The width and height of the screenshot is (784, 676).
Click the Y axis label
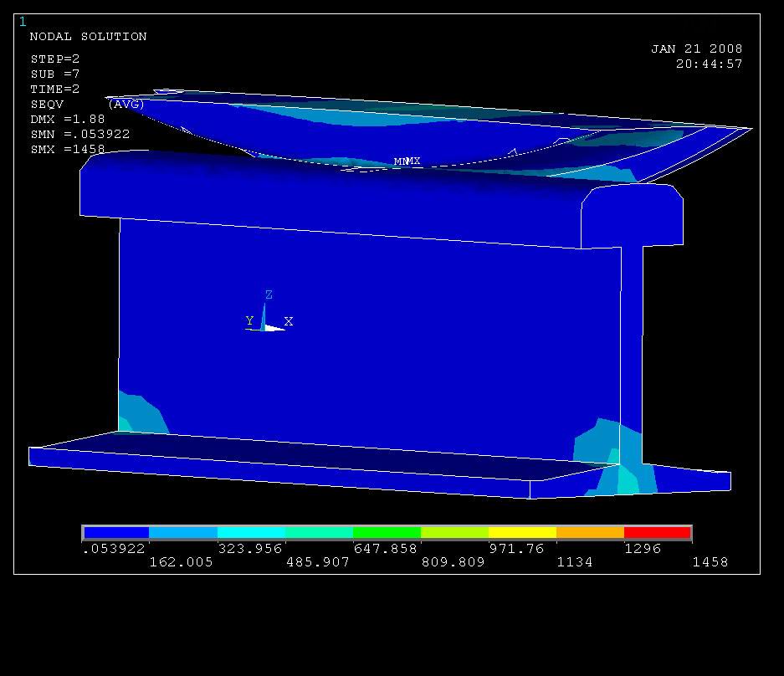pos(249,320)
